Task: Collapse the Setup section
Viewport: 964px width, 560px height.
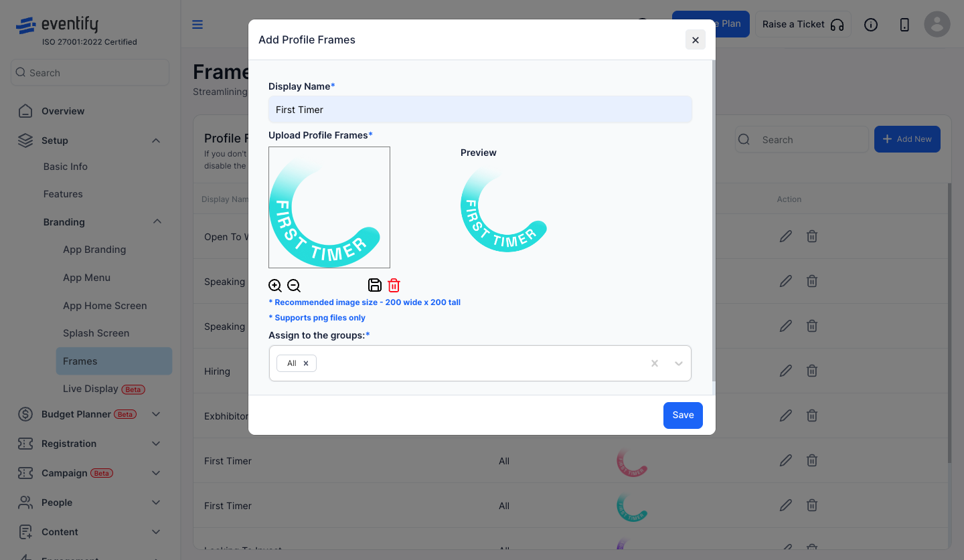Action: (x=156, y=141)
